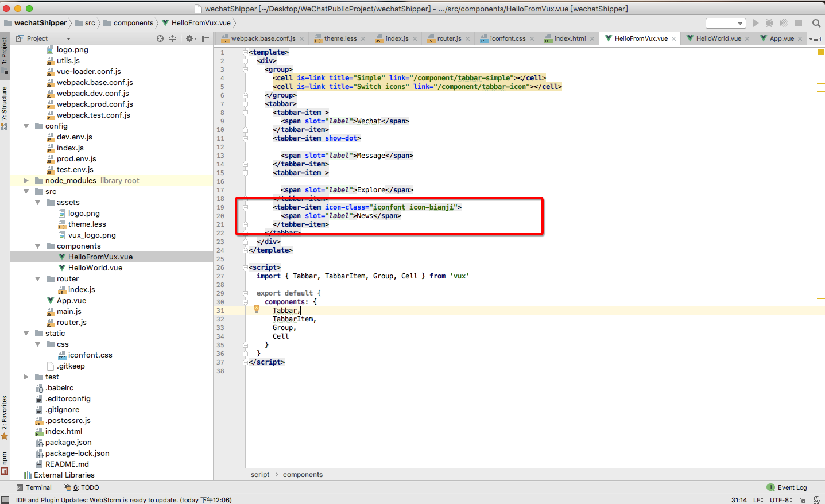The image size is (825, 504).
Task: Open the Project panel settings gear
Action: point(190,38)
